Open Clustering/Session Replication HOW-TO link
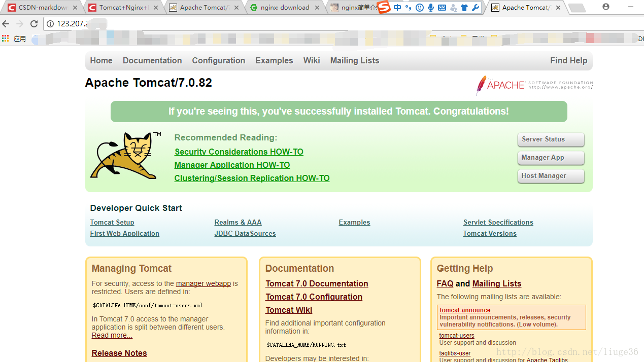644x362 pixels. [x=252, y=178]
